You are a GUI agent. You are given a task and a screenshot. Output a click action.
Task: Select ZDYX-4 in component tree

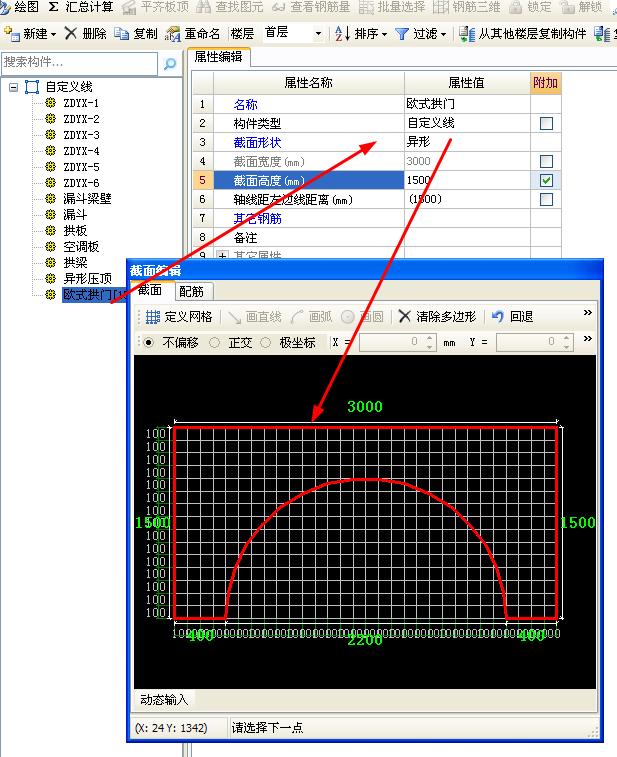(x=81, y=151)
